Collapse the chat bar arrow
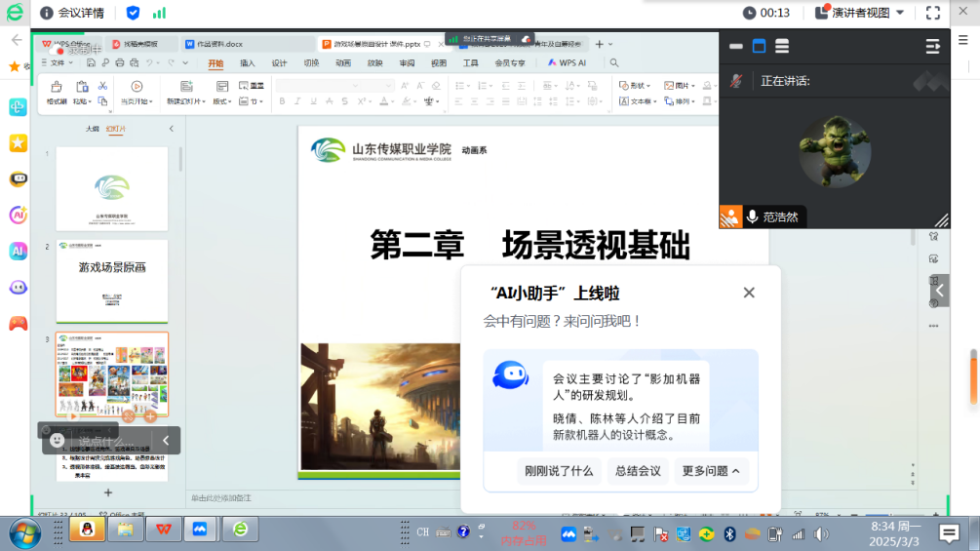Viewport: 980px width, 551px height. pyautogui.click(x=166, y=441)
